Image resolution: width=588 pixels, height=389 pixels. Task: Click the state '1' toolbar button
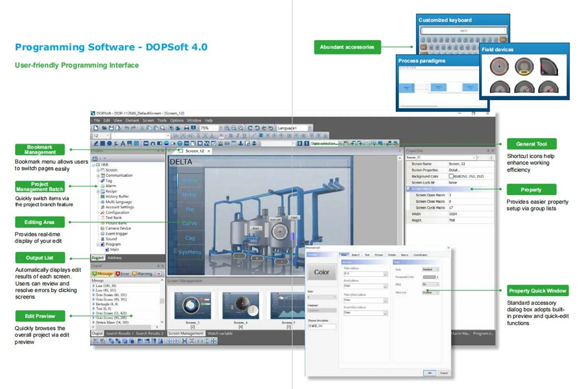306,143
